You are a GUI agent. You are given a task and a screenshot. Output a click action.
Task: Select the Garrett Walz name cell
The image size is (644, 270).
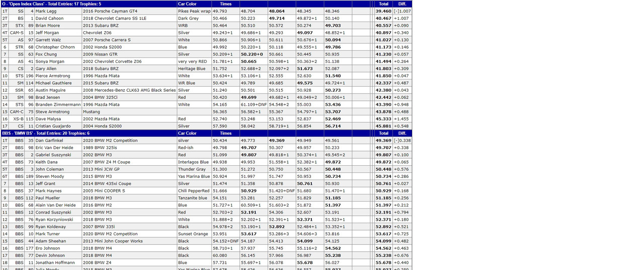(x=48, y=40)
